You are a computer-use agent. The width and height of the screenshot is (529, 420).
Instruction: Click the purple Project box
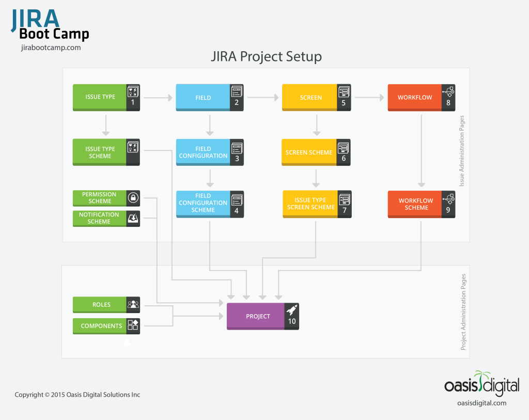tap(263, 316)
